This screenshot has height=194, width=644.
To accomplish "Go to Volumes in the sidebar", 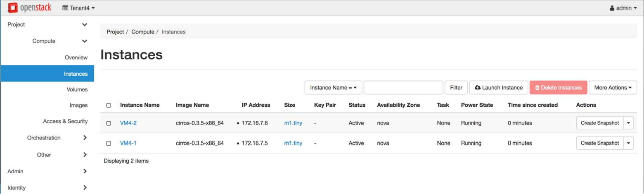I will tap(77, 89).
